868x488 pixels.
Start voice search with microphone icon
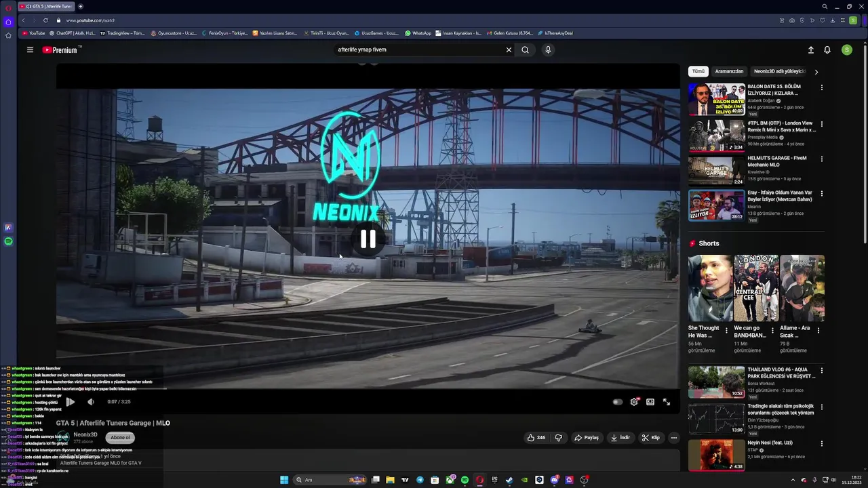pos(548,49)
